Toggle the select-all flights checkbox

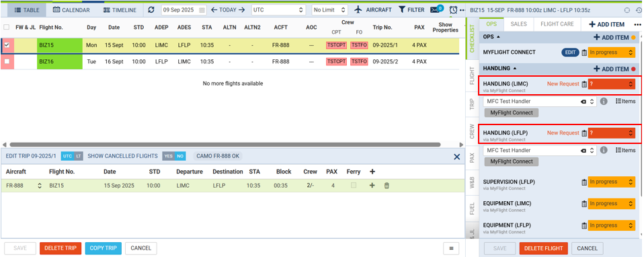[7, 27]
